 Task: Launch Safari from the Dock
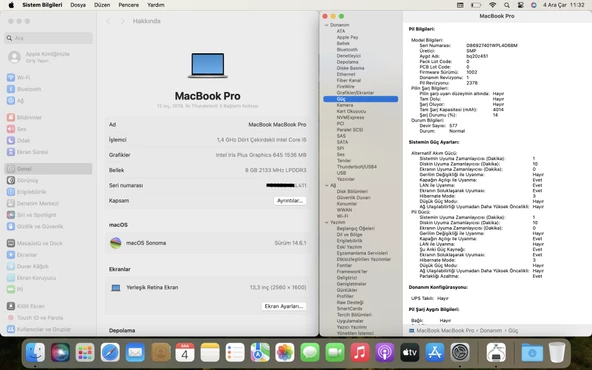[x=110, y=352]
